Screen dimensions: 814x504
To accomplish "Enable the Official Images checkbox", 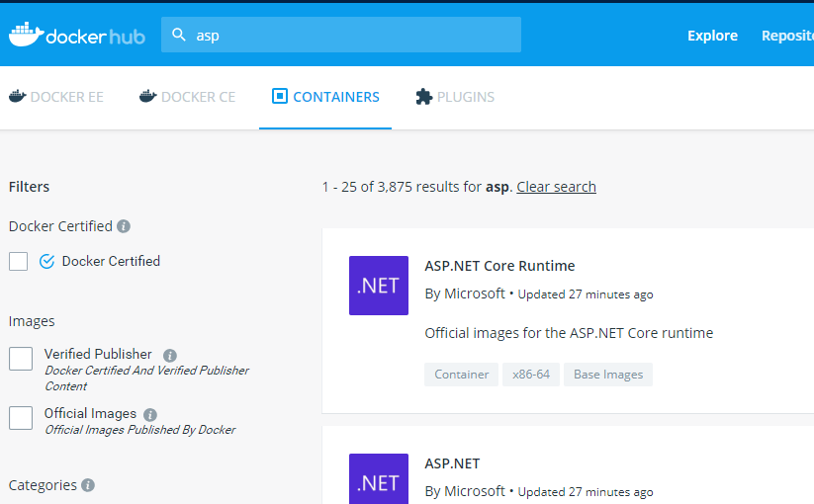I will (x=21, y=418).
